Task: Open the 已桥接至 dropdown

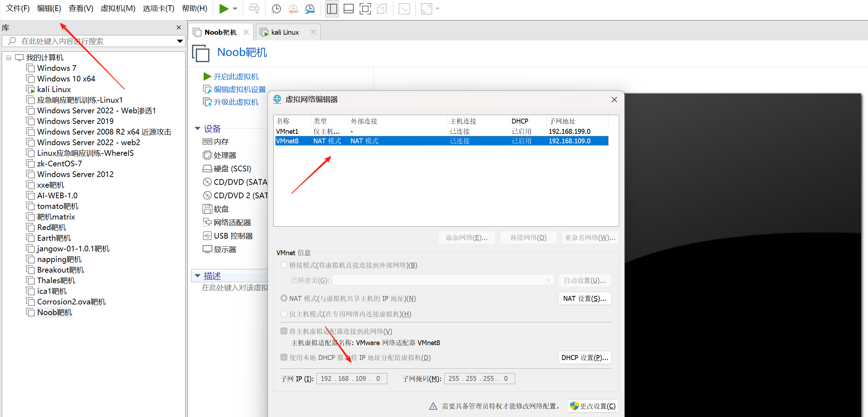Action: click(x=443, y=280)
